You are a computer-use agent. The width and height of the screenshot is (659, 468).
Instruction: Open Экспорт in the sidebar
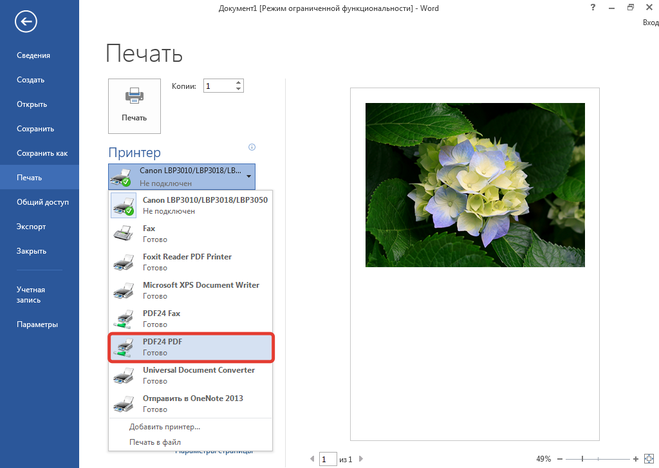coord(31,226)
